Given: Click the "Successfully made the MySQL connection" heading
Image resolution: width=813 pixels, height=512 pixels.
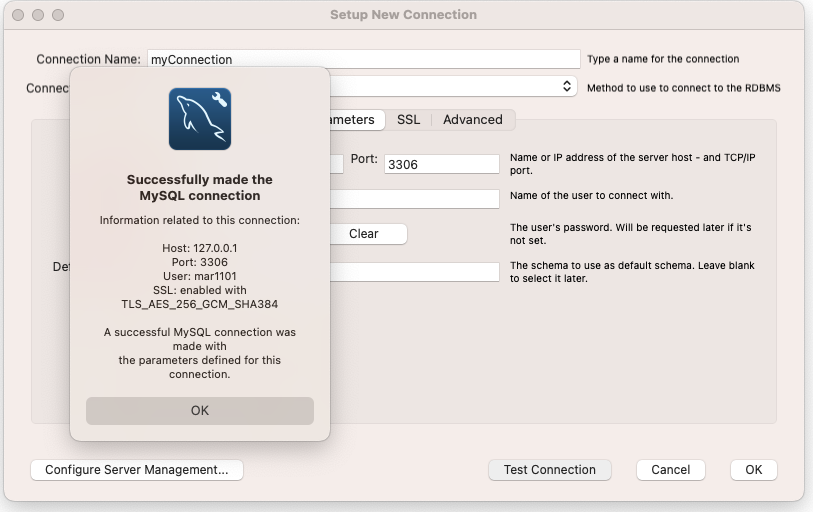Looking at the screenshot, I should point(200,187).
